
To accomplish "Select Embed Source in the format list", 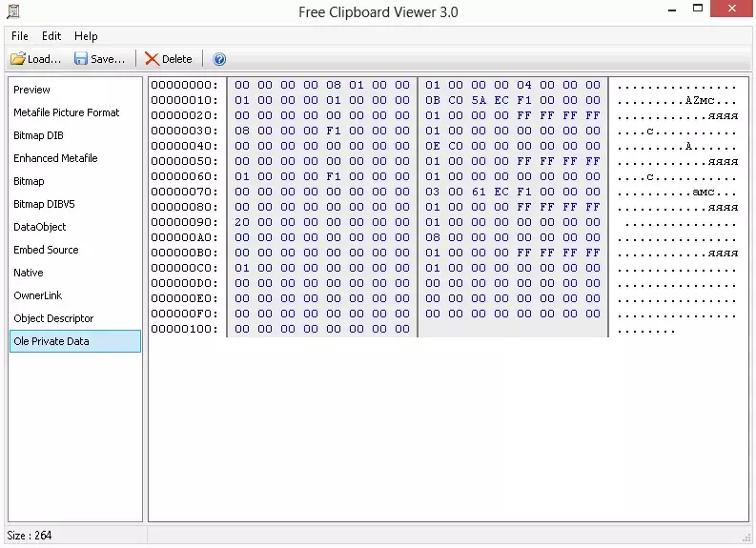I will (x=75, y=250).
